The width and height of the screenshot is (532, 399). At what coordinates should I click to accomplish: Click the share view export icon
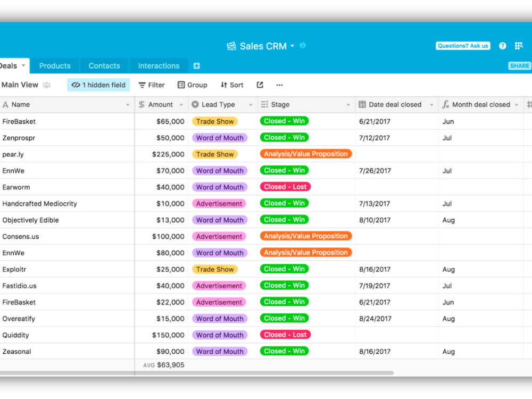260,85
